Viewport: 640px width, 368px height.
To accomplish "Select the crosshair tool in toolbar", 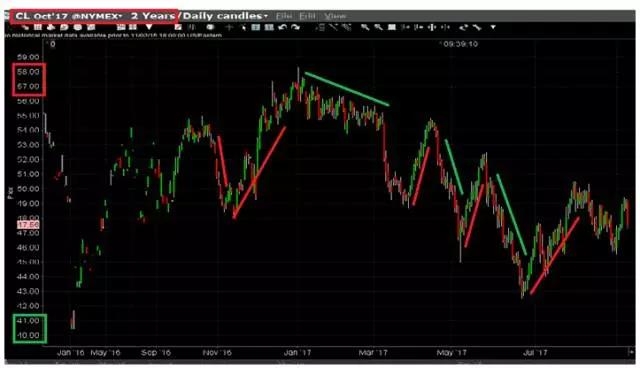I will (229, 27).
